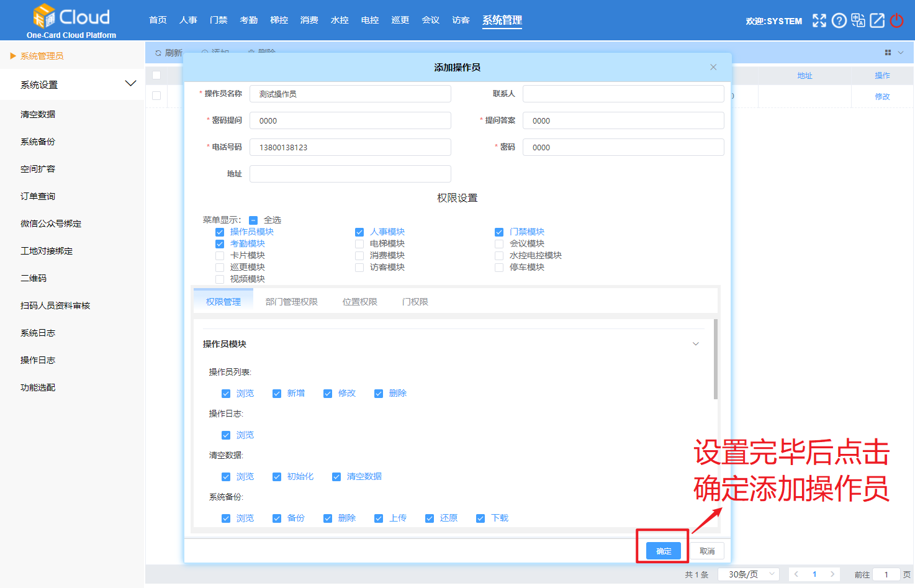Screen dimensions: 915x588
Task: Click the open-in-new-window icon
Action: coord(877,20)
